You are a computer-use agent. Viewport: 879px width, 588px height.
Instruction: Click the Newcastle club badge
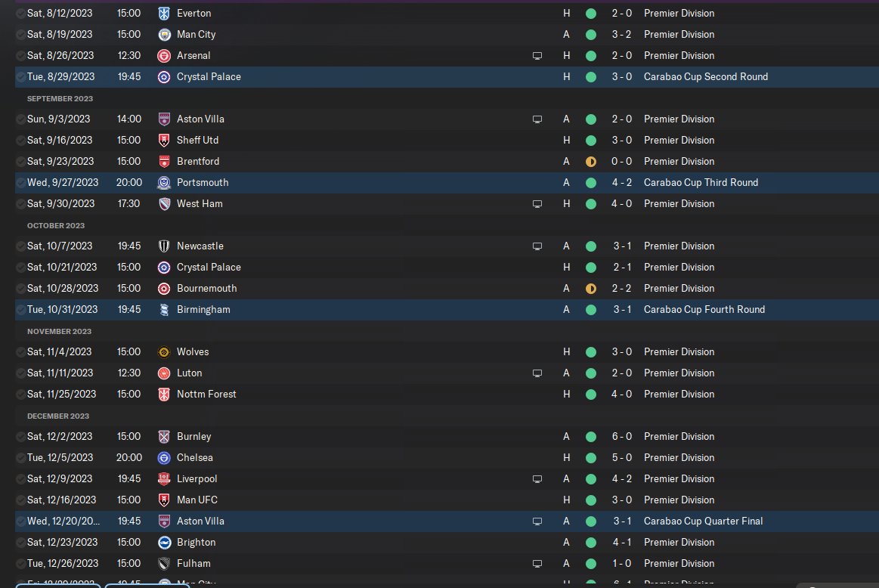coord(164,246)
